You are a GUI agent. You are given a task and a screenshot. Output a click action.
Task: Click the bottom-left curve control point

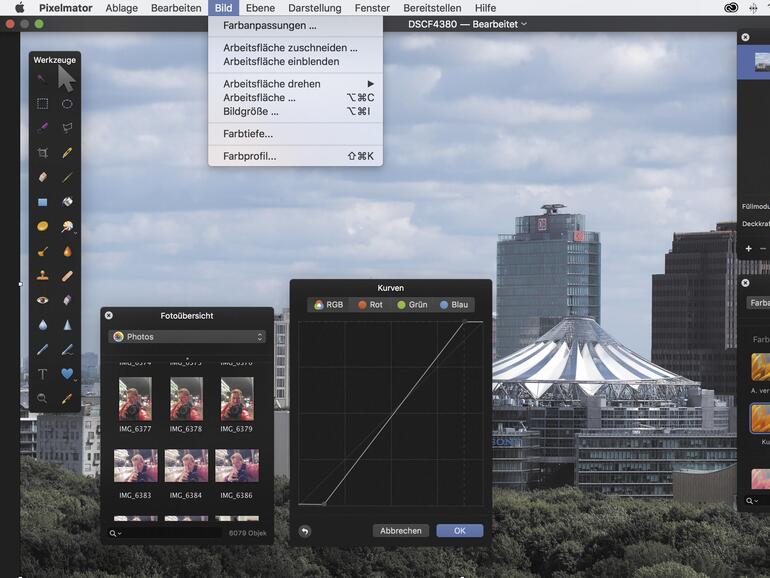point(324,504)
